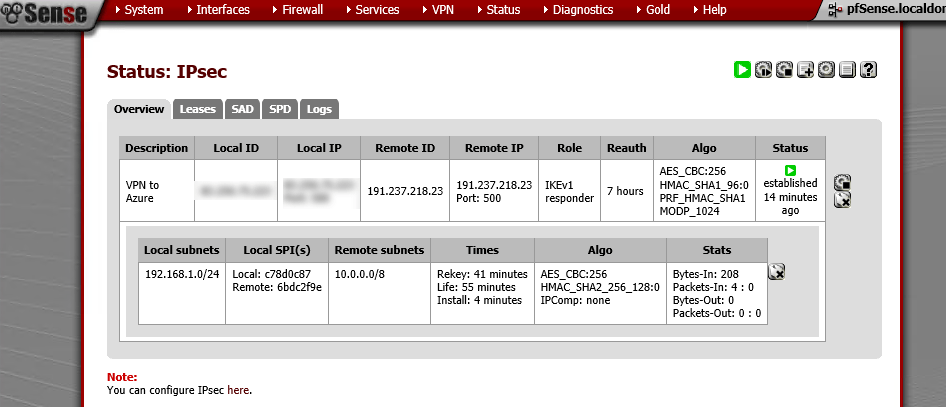This screenshot has width=946, height=407.
Task: Click the pfSense.localdomain hostname text
Action: pos(895,10)
